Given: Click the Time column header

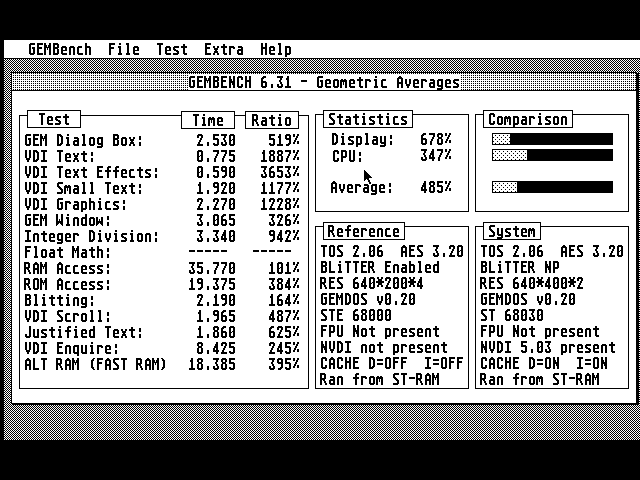Looking at the screenshot, I should (208, 120).
